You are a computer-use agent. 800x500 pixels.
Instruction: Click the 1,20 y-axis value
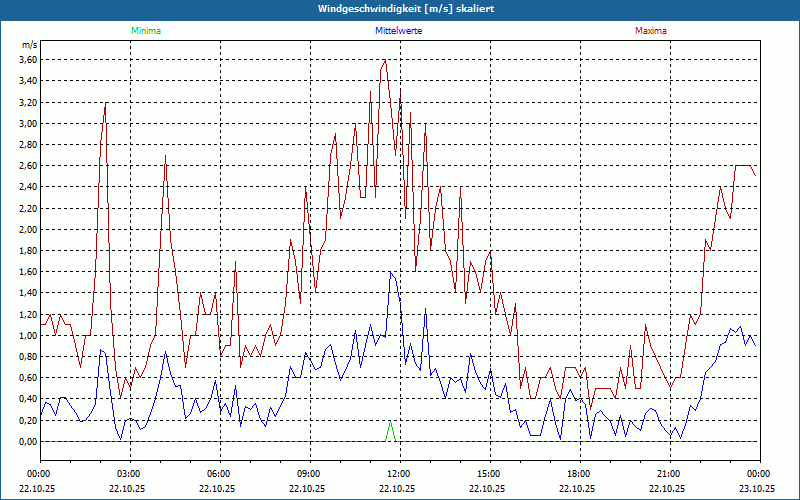coord(28,314)
